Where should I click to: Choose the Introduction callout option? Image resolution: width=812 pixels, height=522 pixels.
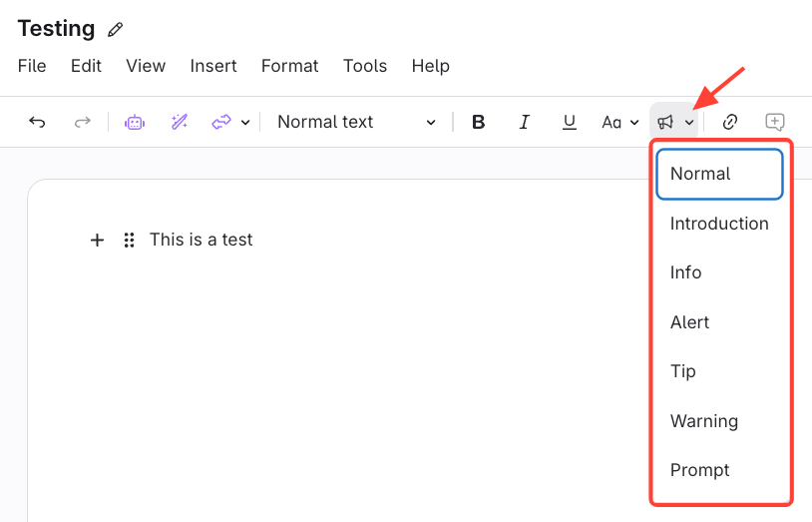719,224
